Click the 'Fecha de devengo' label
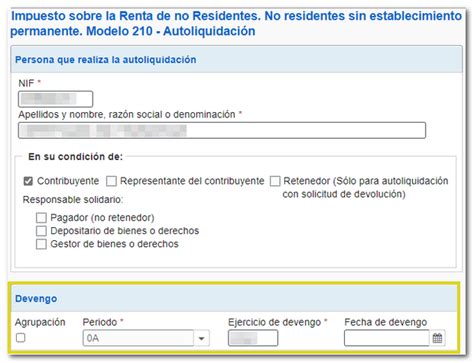 coord(386,322)
